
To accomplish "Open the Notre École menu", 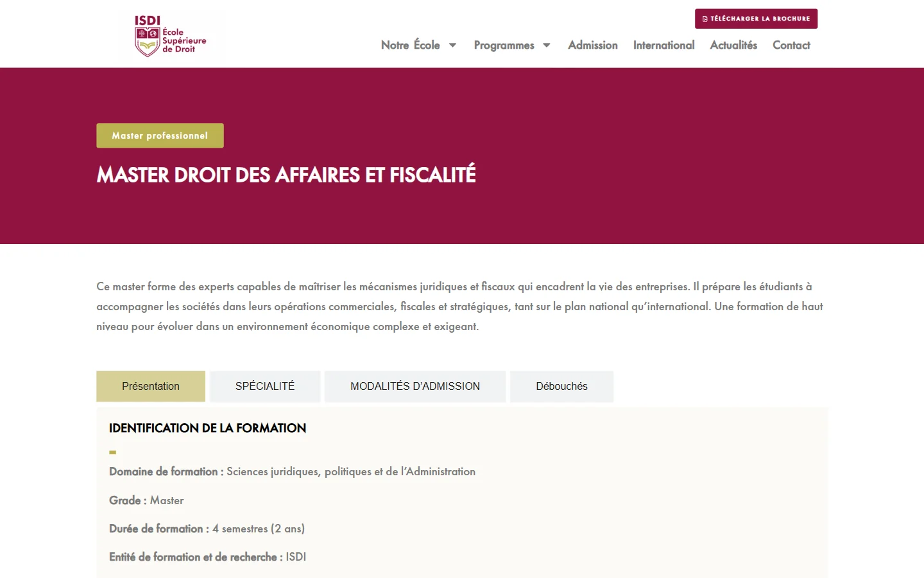I will pyautogui.click(x=411, y=45).
